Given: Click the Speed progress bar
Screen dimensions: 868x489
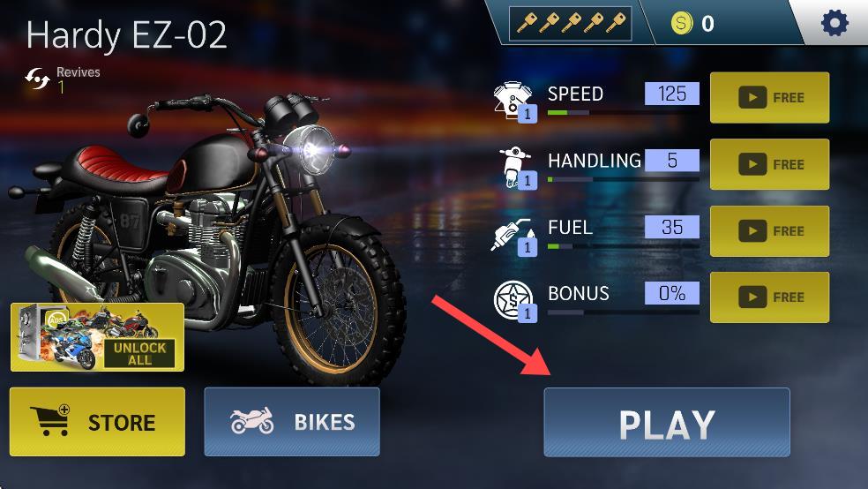Looking at the screenshot, I should click(x=624, y=113).
